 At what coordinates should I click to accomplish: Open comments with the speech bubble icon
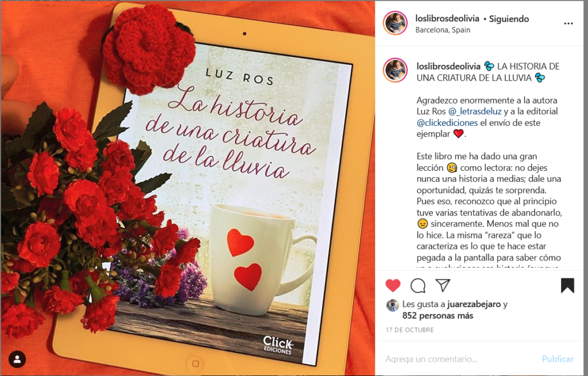pyautogui.click(x=418, y=286)
